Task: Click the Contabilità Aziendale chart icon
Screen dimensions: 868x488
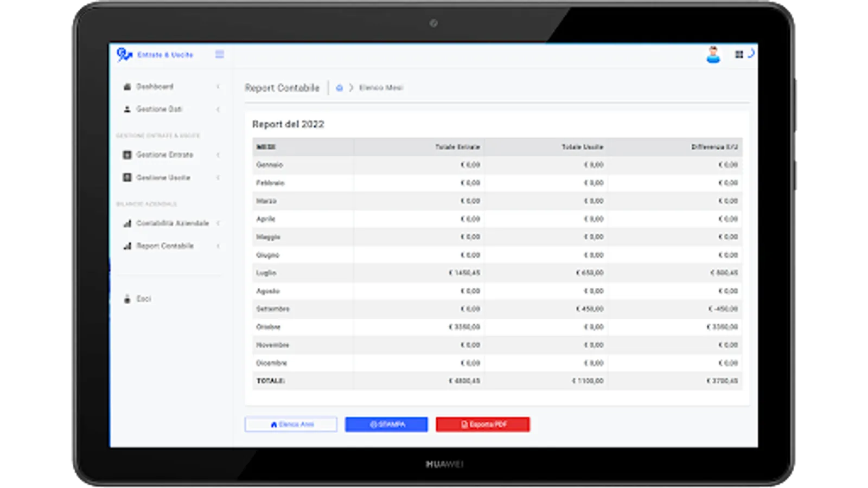Action: [x=127, y=223]
